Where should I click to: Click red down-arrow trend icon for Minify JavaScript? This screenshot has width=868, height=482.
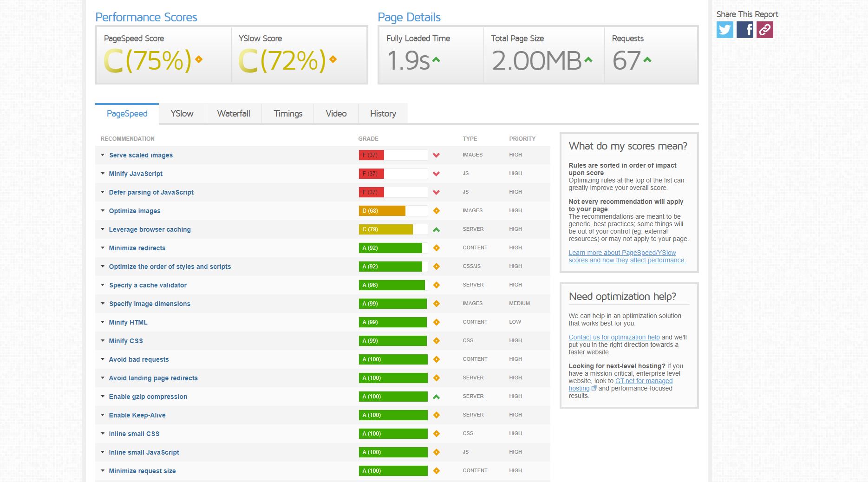pyautogui.click(x=436, y=174)
